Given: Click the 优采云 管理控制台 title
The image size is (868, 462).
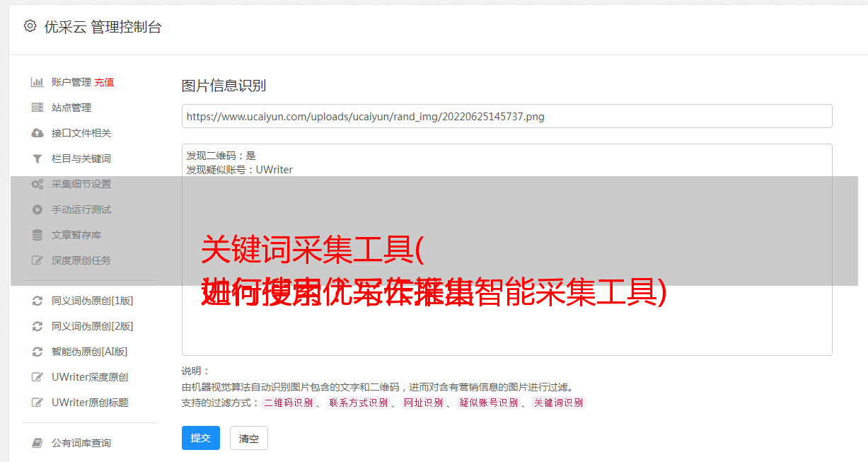Looking at the screenshot, I should pos(103,27).
